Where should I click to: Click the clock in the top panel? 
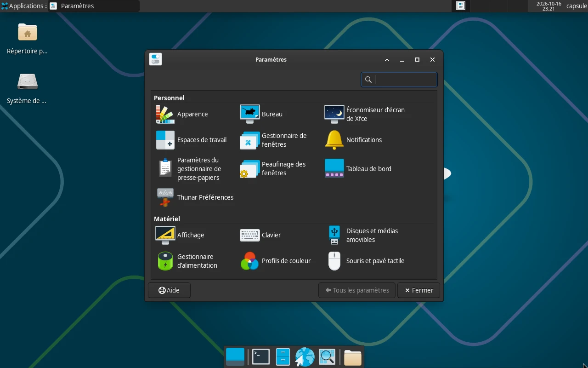(548, 6)
